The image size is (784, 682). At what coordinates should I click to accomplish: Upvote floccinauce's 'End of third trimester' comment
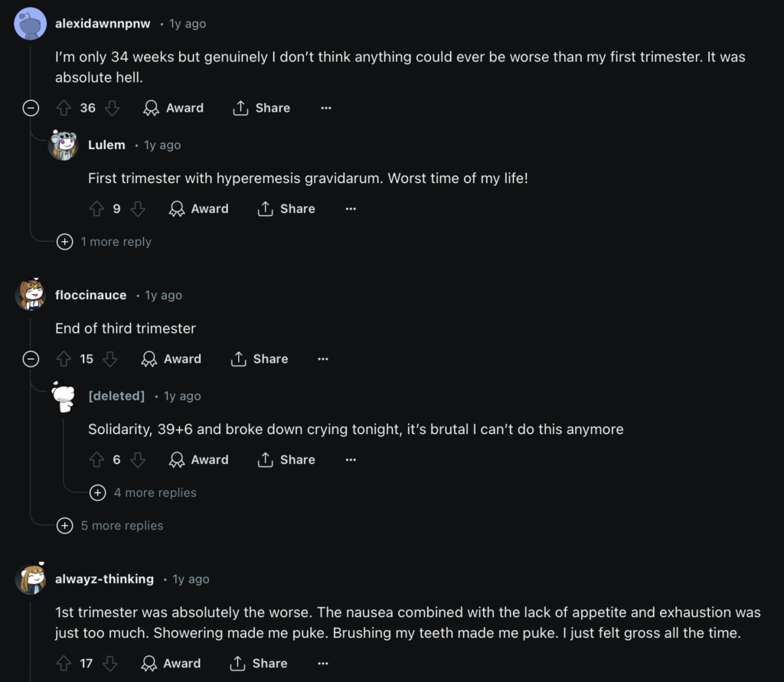pos(64,359)
